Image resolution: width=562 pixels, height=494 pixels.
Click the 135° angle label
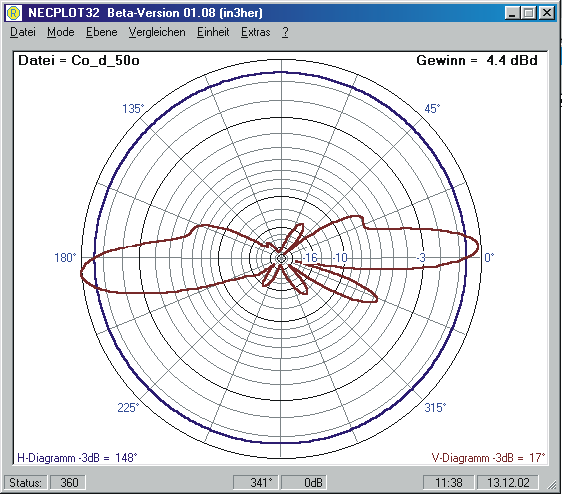(133, 109)
